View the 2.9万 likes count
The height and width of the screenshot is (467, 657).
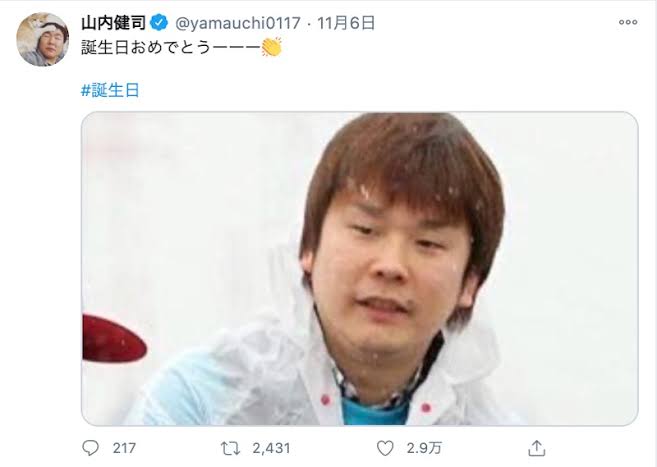click(x=424, y=448)
